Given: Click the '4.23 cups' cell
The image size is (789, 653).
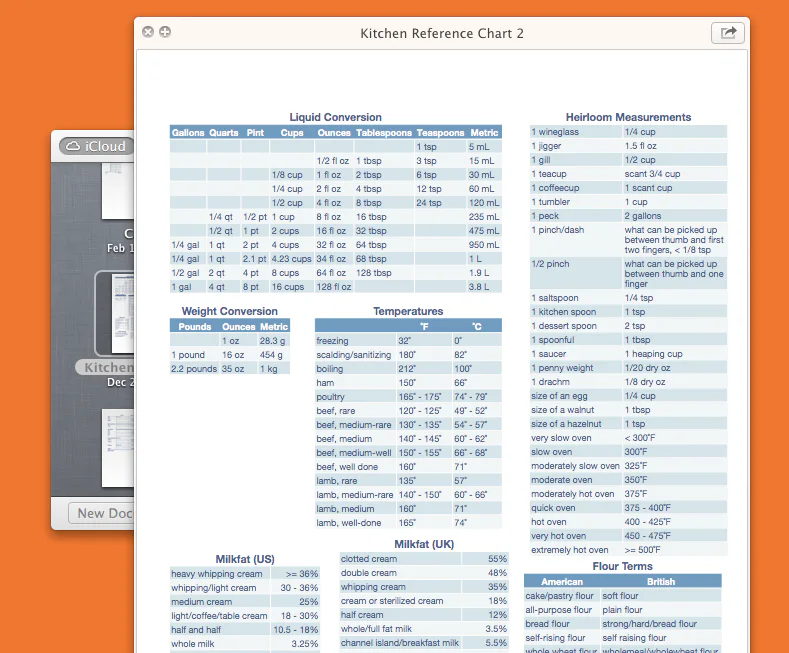Looking at the screenshot, I should coord(292,259).
